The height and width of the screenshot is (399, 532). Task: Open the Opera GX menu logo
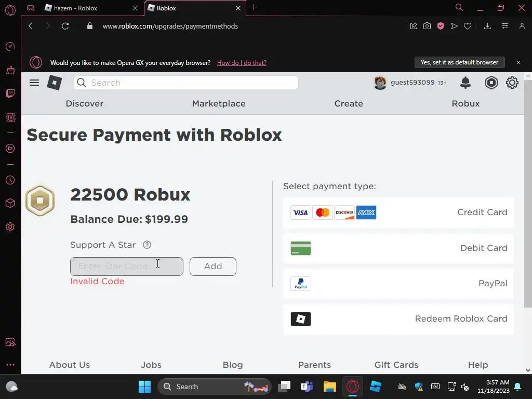pyautogui.click(x=10, y=10)
